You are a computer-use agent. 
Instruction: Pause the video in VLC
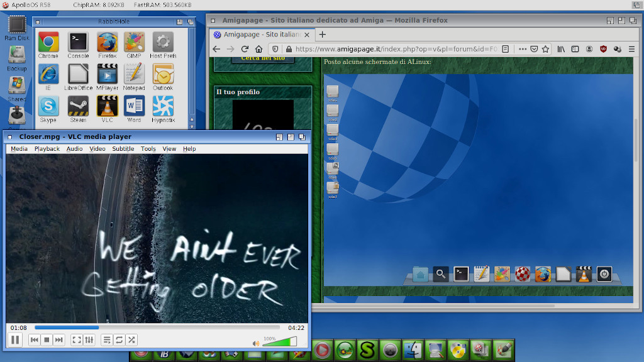click(x=14, y=340)
